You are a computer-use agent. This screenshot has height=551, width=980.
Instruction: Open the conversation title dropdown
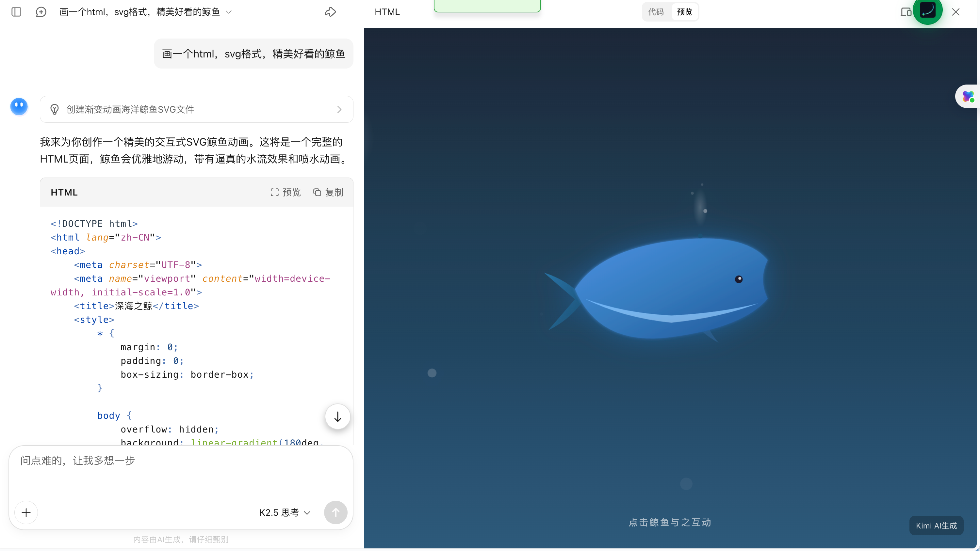point(229,12)
